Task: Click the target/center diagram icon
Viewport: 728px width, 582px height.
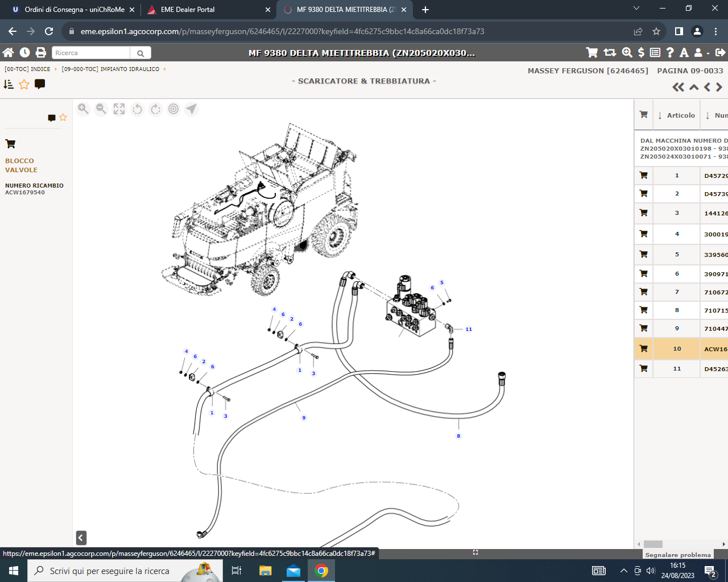Action: coord(173,109)
